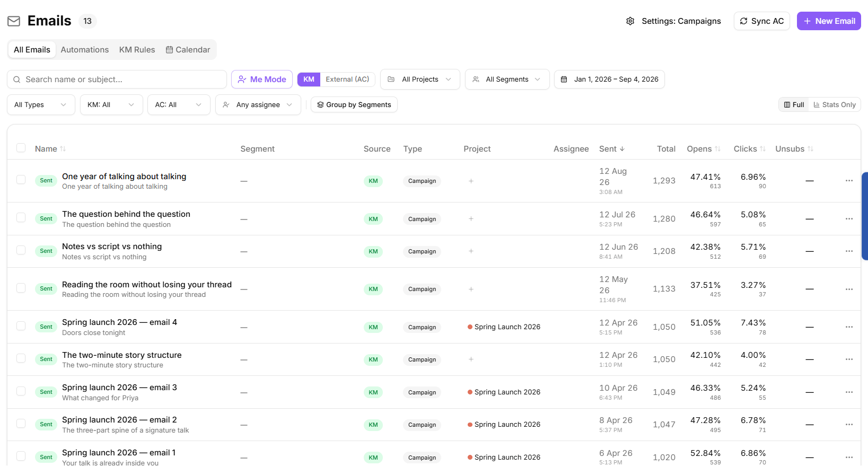Switch to the Automations tab
The image size is (868, 466).
click(85, 50)
